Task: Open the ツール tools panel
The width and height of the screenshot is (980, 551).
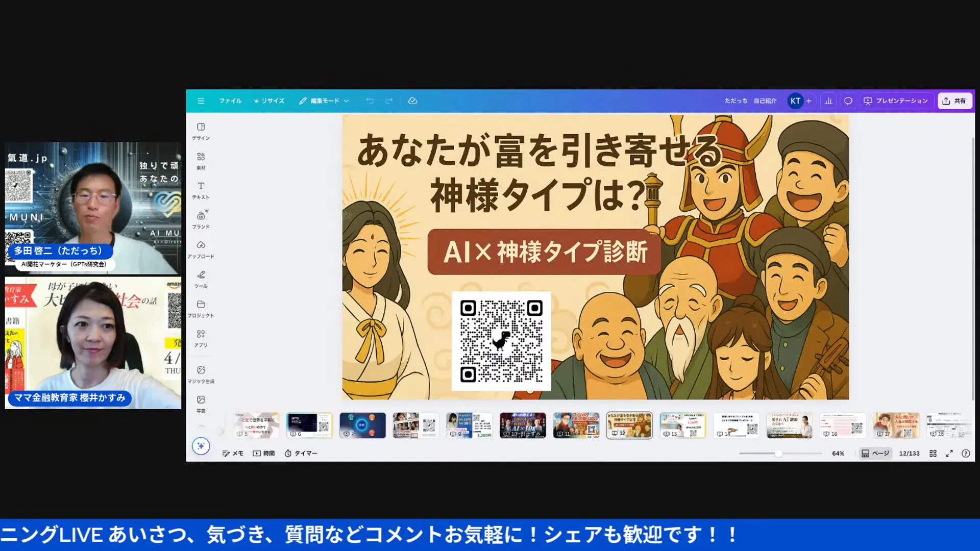Action: point(201,279)
